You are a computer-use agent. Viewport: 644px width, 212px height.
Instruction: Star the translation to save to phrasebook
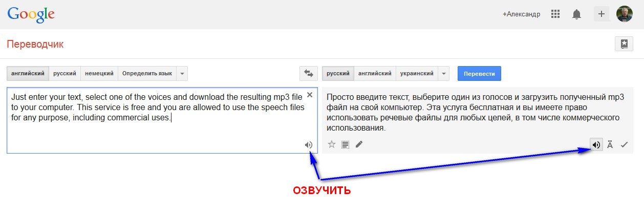[x=331, y=145]
